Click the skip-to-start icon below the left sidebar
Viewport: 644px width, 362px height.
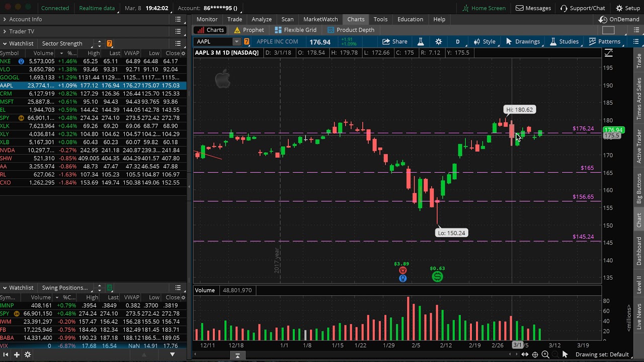(x=5, y=354)
